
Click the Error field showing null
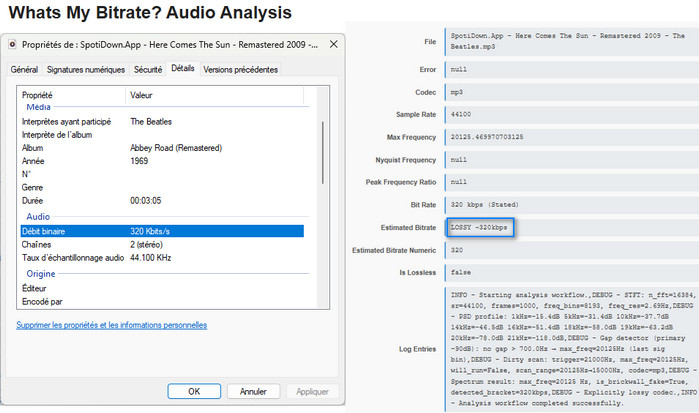pos(572,70)
